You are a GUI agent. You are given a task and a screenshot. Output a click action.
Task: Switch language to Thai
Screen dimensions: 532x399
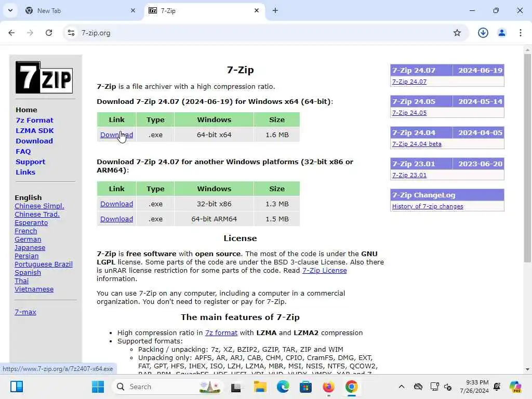click(x=22, y=281)
